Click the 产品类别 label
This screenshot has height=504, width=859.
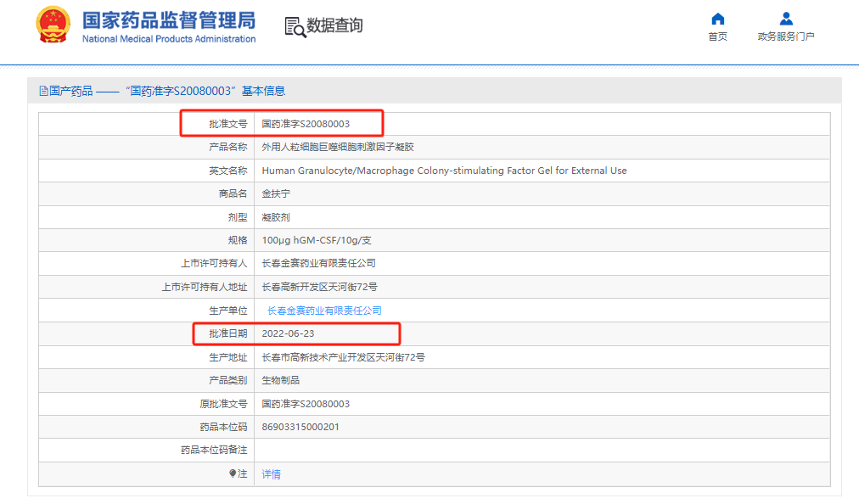227,380
